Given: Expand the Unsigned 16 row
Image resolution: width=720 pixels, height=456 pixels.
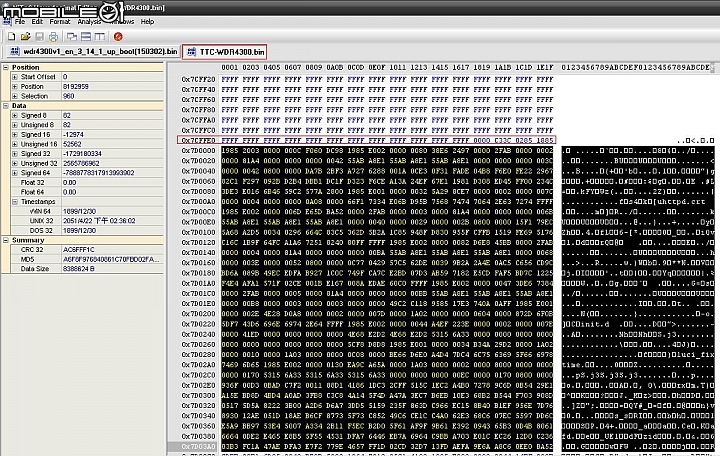Looking at the screenshot, I should click(x=15, y=144).
